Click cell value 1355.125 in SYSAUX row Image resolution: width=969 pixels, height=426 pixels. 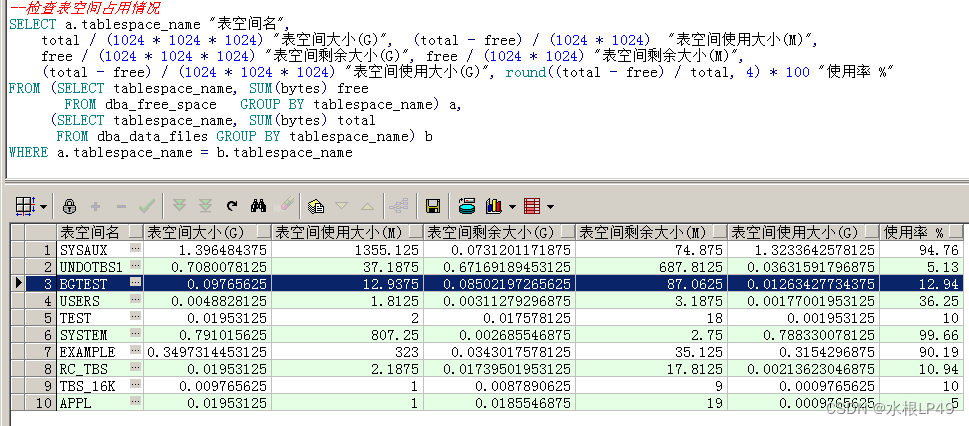(347, 250)
